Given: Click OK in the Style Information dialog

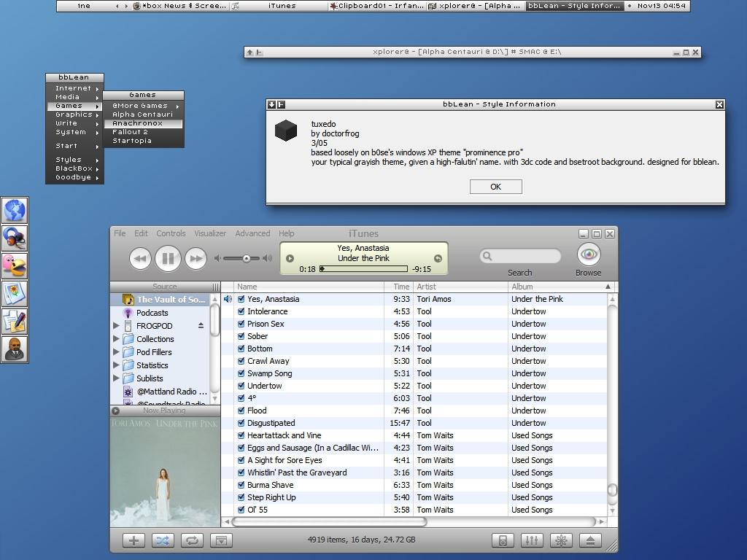Looking at the screenshot, I should 496,187.
